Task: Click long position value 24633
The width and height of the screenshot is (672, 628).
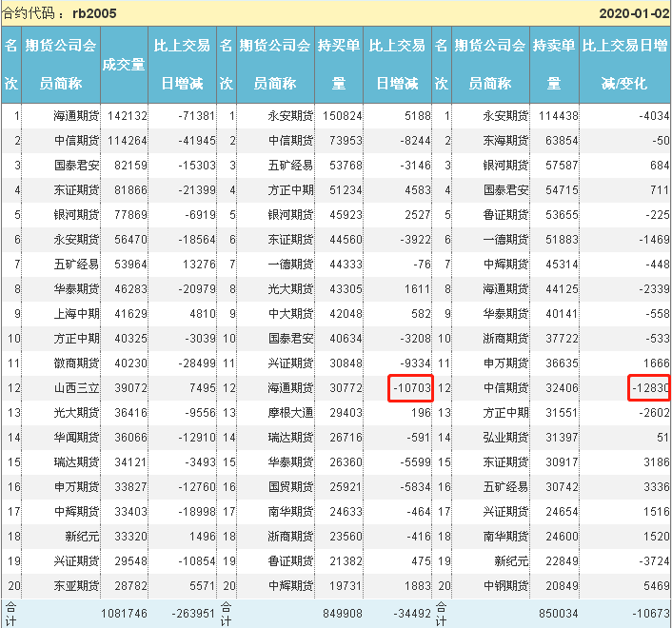Action: tap(346, 512)
